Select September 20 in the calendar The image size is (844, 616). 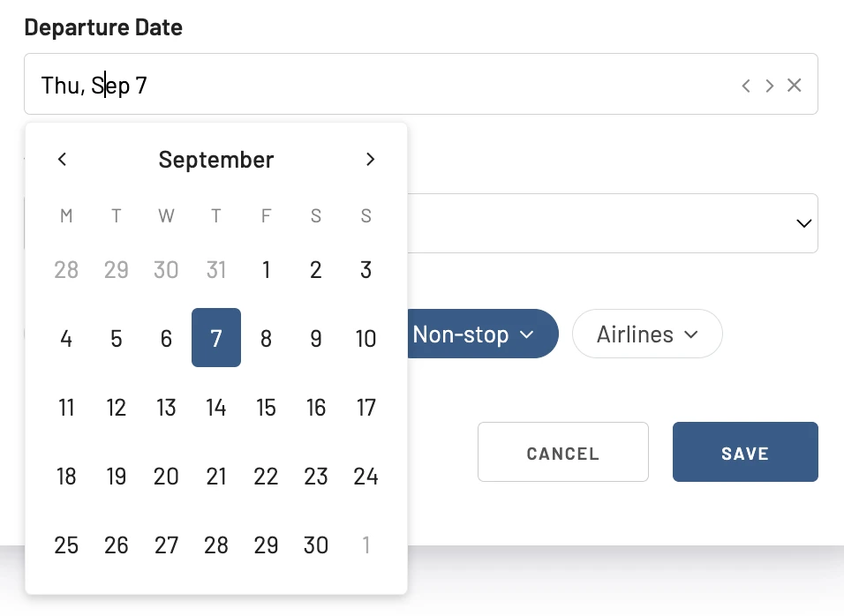point(166,477)
